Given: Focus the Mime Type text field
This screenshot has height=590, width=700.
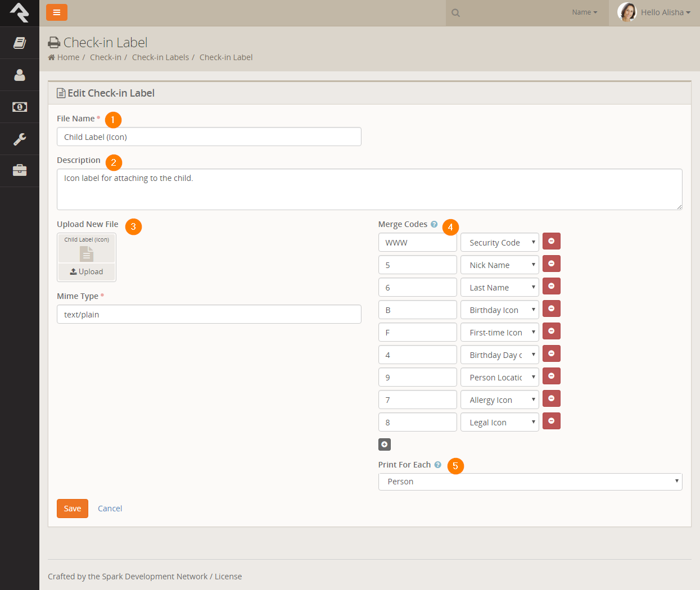Looking at the screenshot, I should (x=209, y=314).
